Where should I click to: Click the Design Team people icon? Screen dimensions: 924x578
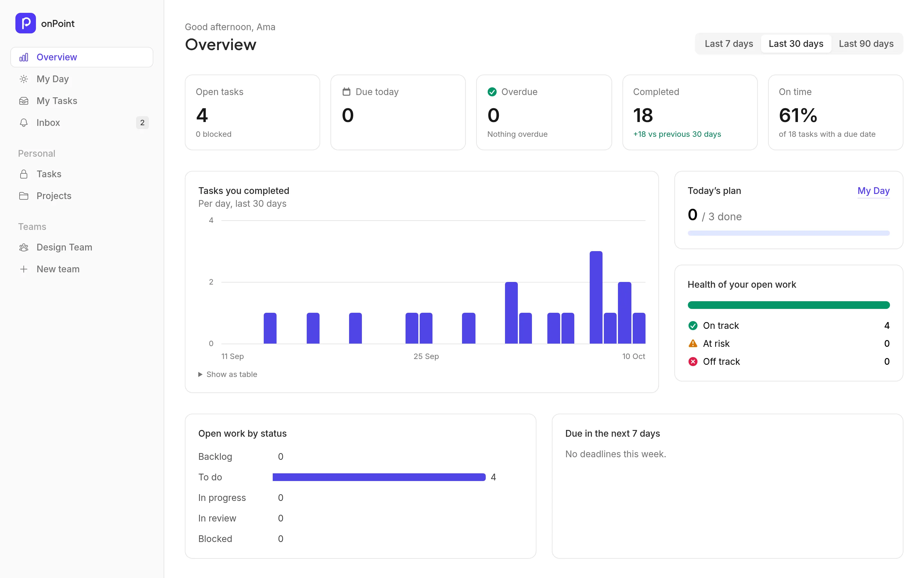tap(24, 247)
